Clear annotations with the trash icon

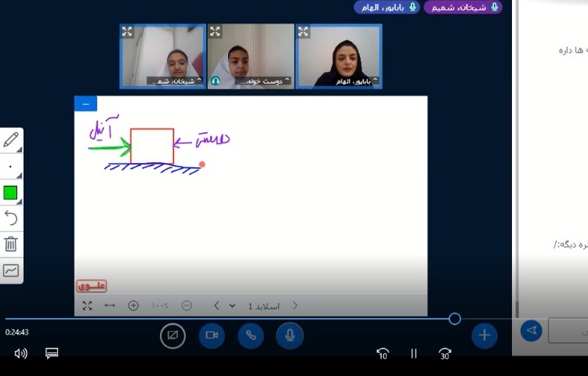tap(11, 244)
